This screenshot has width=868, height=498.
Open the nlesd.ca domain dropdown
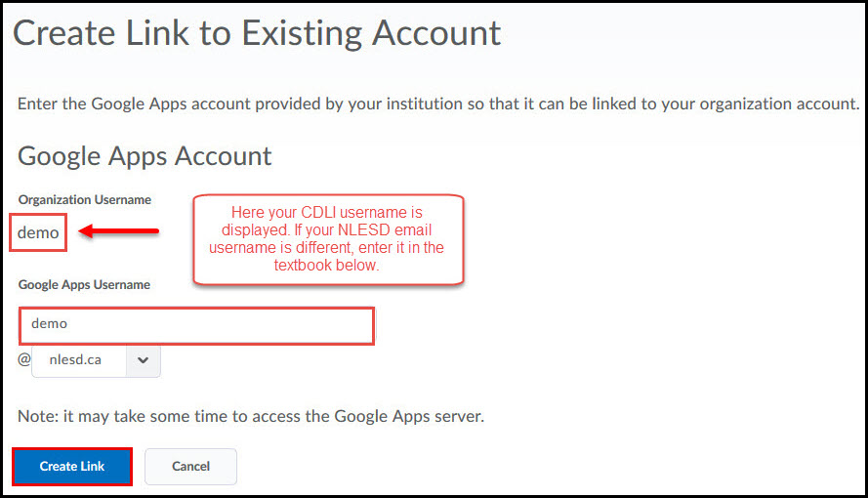coord(97,360)
